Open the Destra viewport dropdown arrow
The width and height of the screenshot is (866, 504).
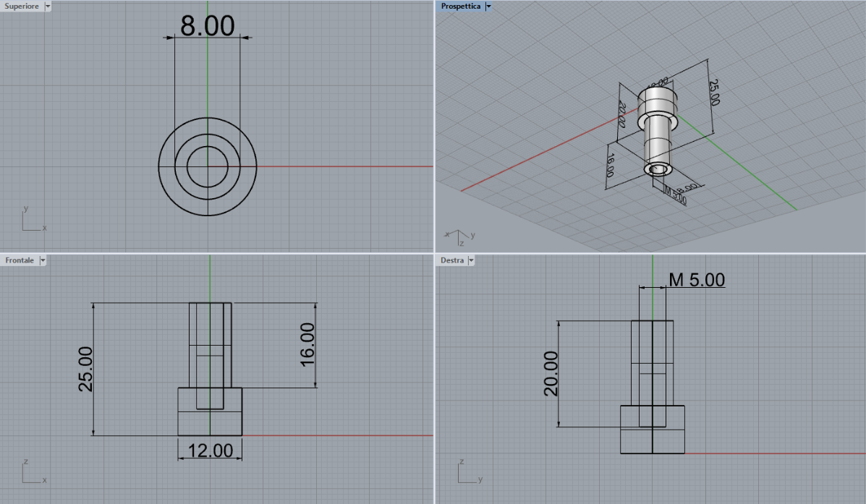pos(471,260)
